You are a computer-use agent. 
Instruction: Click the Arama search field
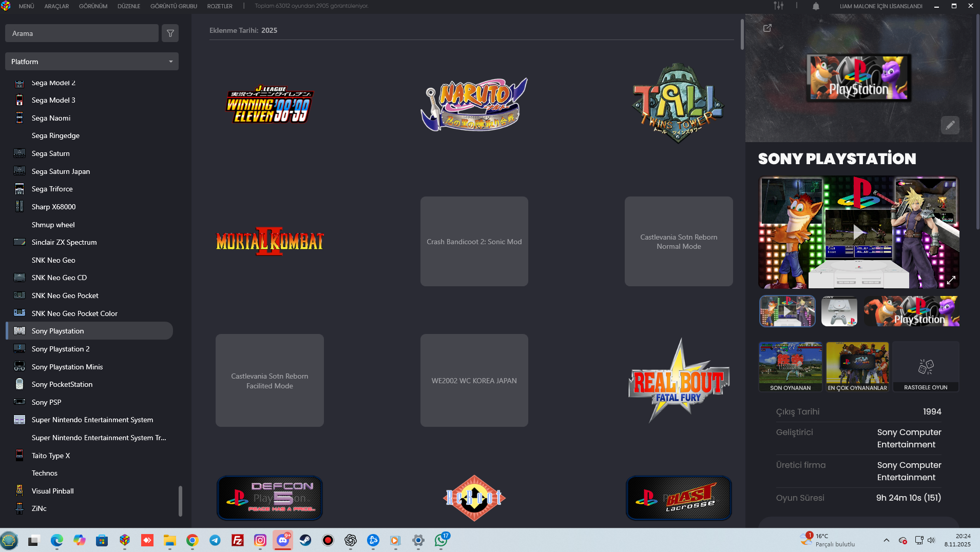coord(82,33)
